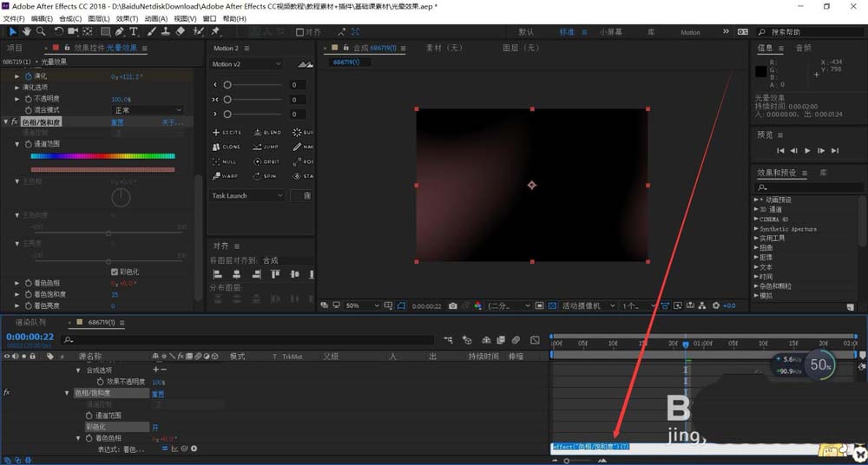Switch to 项目 panel tab
Viewport: 868px width, 465px height.
click(15, 49)
